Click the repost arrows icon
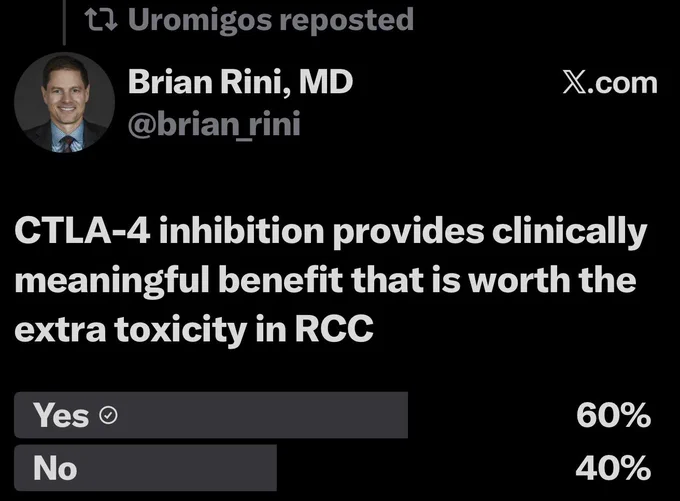 [x=101, y=20]
